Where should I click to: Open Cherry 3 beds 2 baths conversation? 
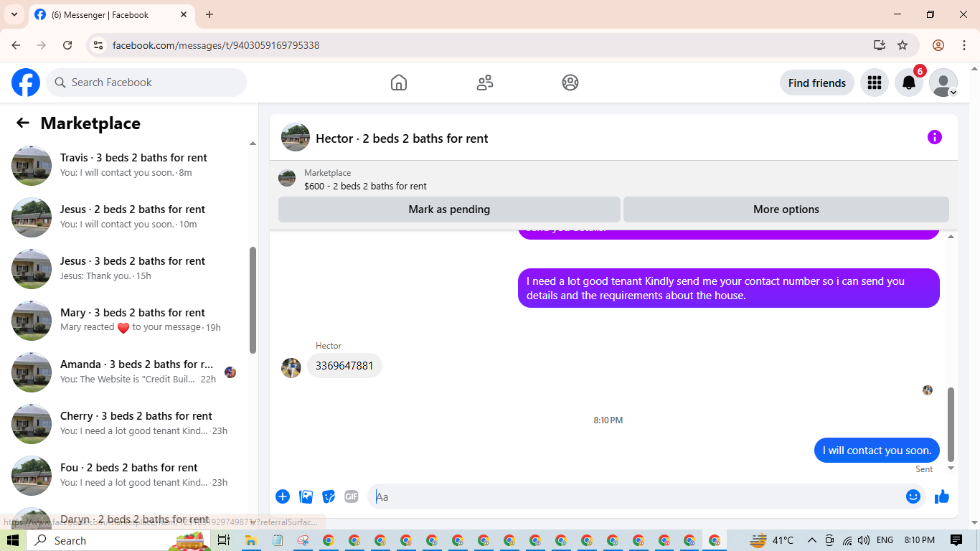(126, 423)
